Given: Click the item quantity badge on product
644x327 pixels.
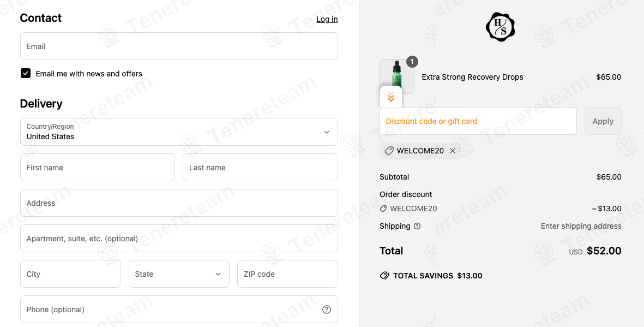Looking at the screenshot, I should pos(412,62).
